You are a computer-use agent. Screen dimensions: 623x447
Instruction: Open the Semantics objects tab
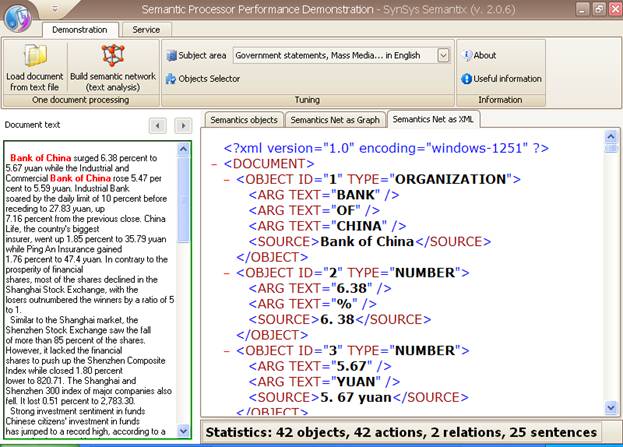coord(244,120)
